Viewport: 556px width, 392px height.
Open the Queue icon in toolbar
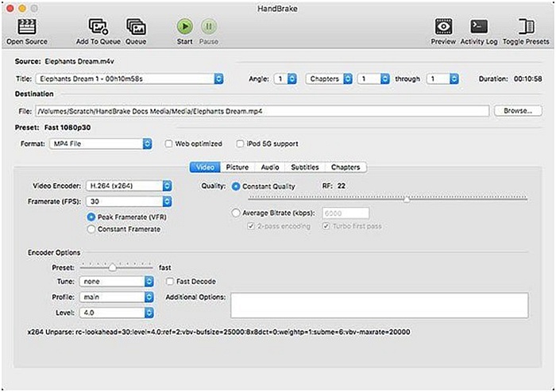coord(136,27)
